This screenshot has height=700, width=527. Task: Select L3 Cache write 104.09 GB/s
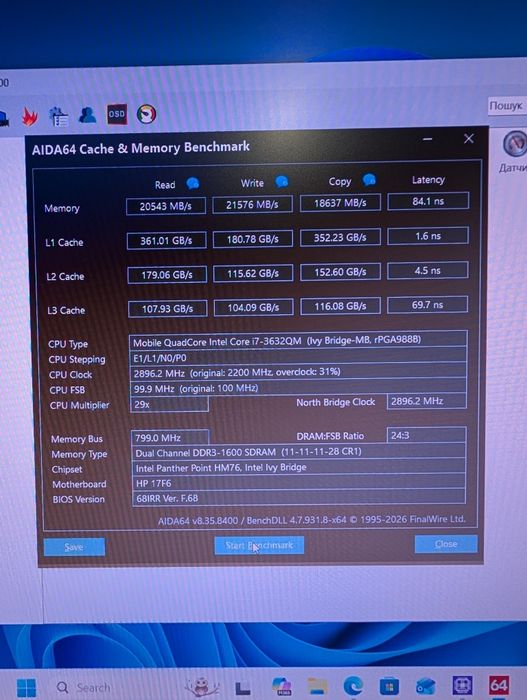point(254,307)
